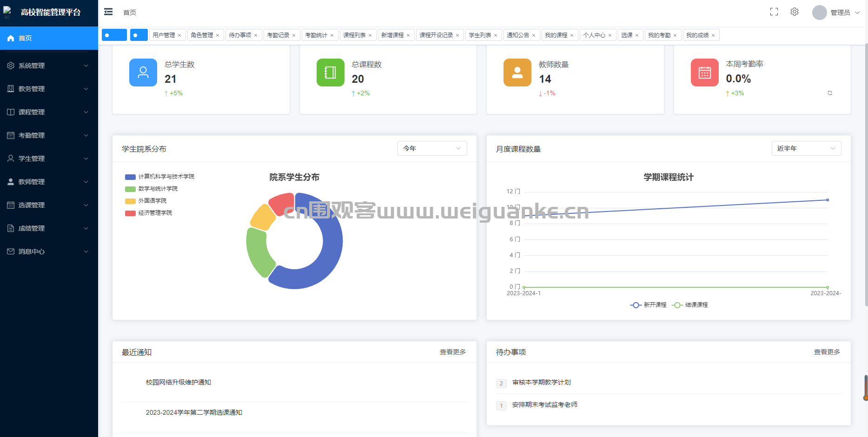Image resolution: width=868 pixels, height=437 pixels.
Task: Open settings gear in the header
Action: pos(795,12)
